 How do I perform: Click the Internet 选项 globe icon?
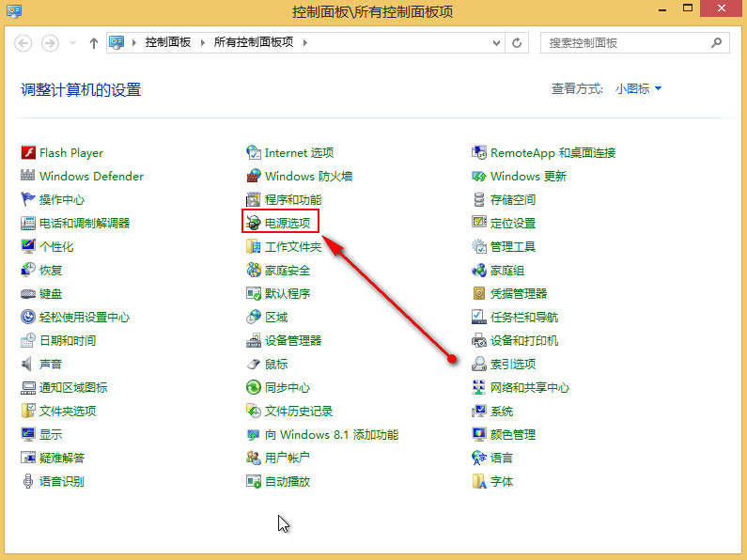(x=254, y=153)
